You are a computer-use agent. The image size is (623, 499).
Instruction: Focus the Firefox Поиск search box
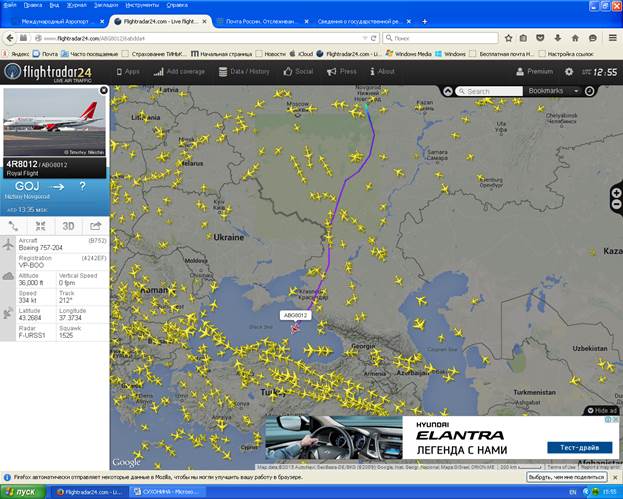click(x=440, y=38)
